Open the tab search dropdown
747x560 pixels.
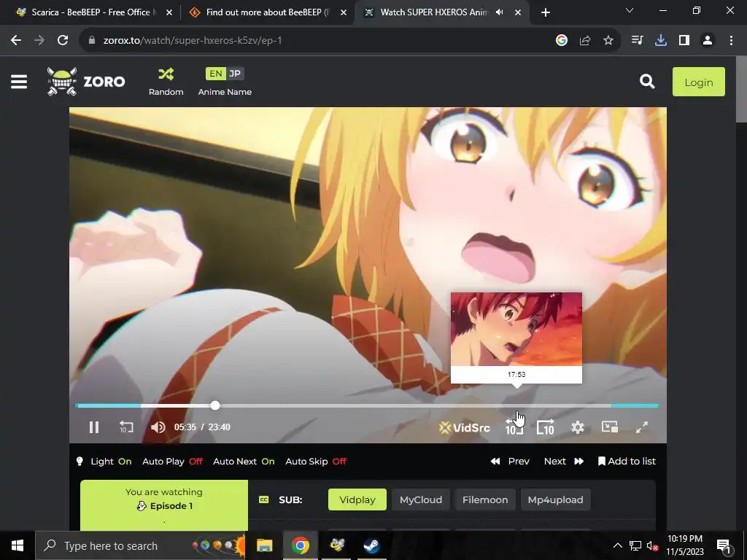click(x=630, y=10)
